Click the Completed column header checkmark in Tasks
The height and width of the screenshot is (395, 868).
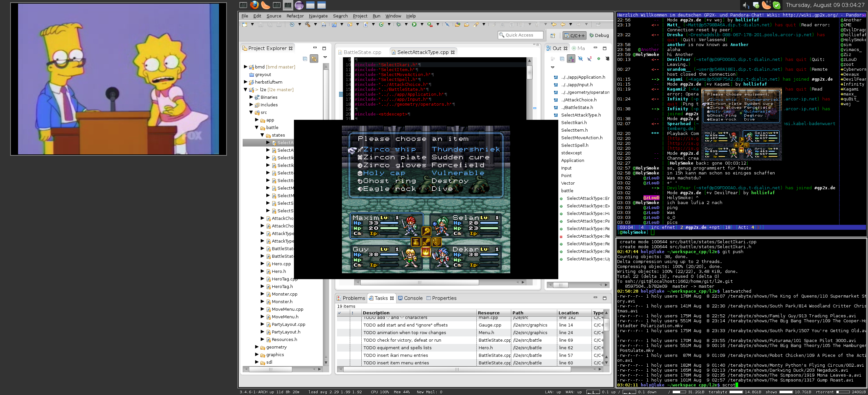[x=340, y=313]
